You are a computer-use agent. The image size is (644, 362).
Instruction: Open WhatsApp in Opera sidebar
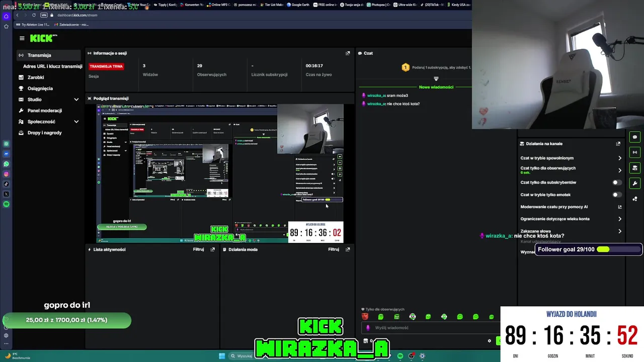[x=6, y=164]
